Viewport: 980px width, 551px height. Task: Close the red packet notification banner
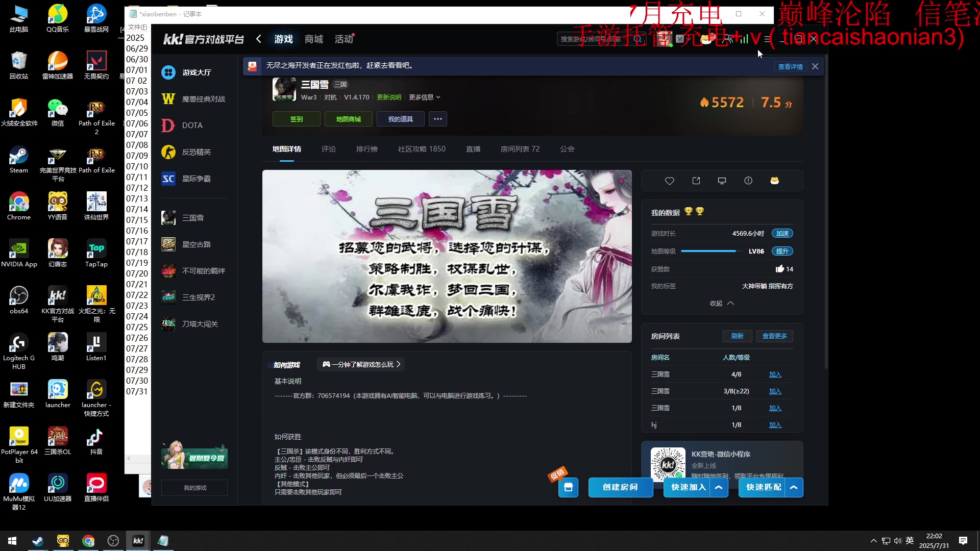(x=815, y=66)
